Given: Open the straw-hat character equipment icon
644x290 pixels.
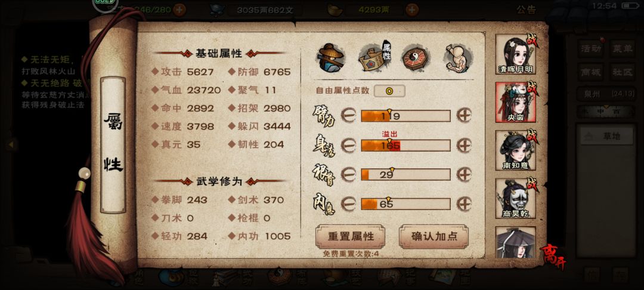Looking at the screenshot, I should [x=331, y=58].
